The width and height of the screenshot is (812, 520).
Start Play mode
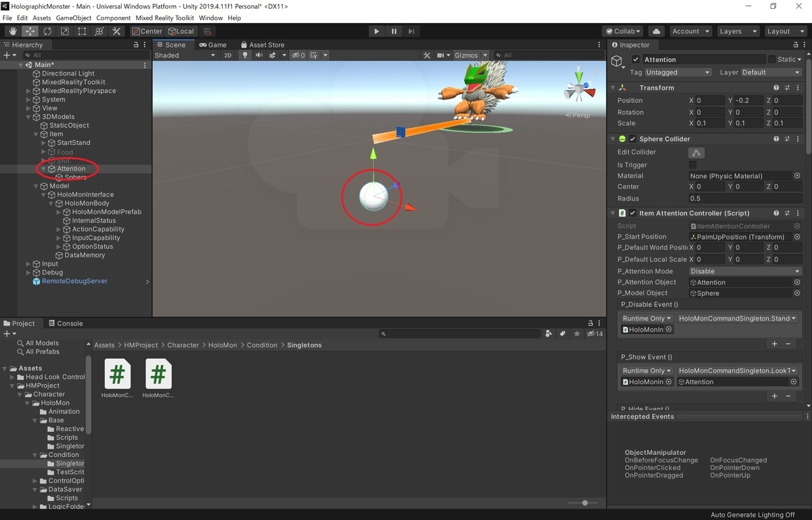coord(377,31)
